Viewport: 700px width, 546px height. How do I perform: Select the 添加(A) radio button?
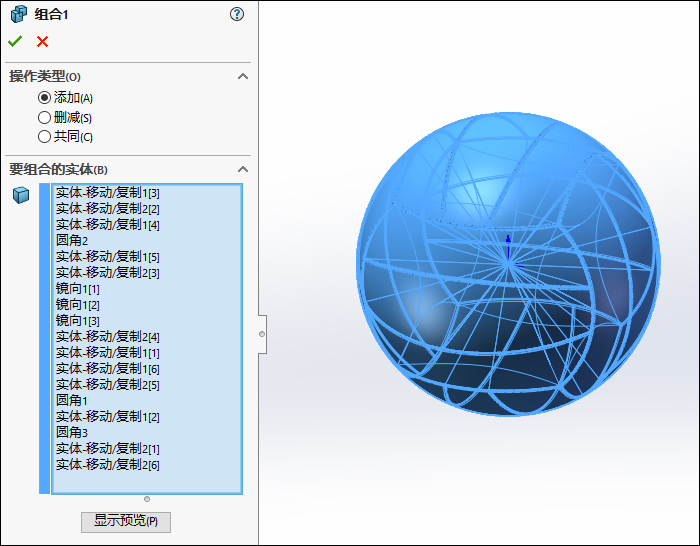[44, 97]
